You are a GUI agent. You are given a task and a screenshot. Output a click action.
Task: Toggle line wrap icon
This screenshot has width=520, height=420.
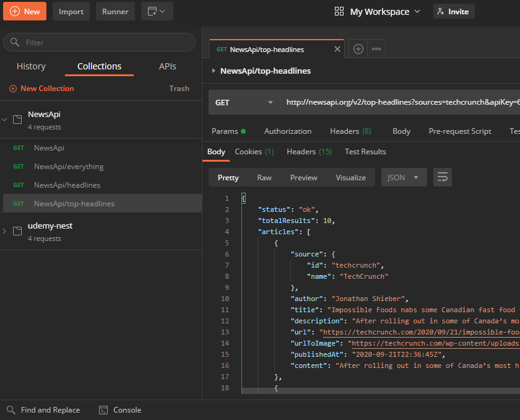tap(443, 177)
